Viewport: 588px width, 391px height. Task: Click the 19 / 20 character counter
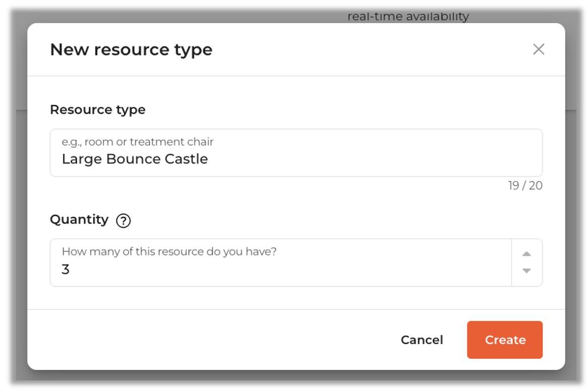pos(525,186)
